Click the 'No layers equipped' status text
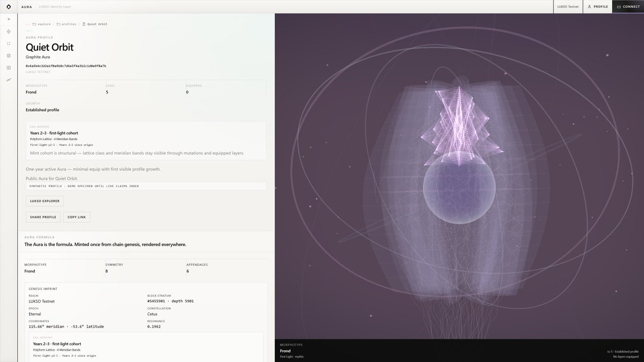Image resolution: width=644 pixels, height=362 pixels. 626,357
